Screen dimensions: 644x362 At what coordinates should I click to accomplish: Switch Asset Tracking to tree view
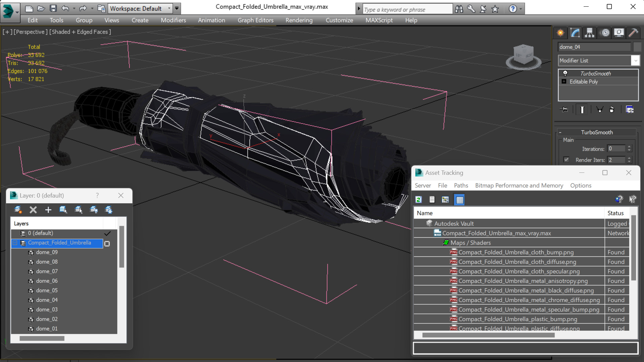(446, 200)
